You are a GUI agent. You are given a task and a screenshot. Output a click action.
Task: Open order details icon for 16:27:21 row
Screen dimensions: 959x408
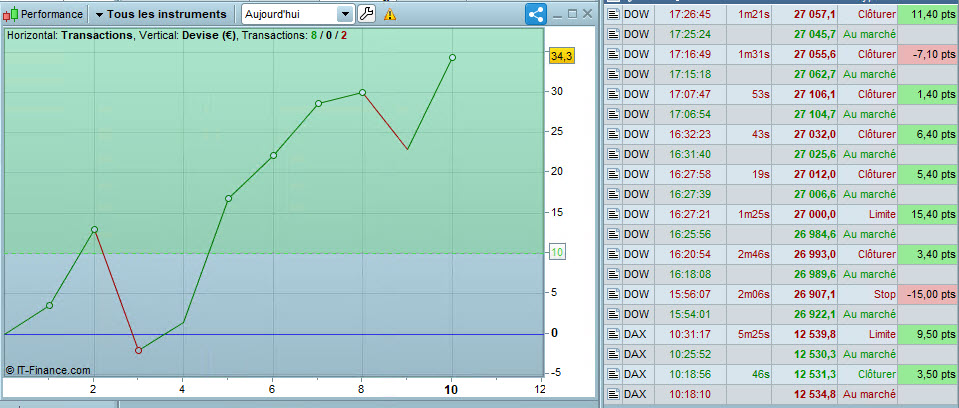point(613,214)
